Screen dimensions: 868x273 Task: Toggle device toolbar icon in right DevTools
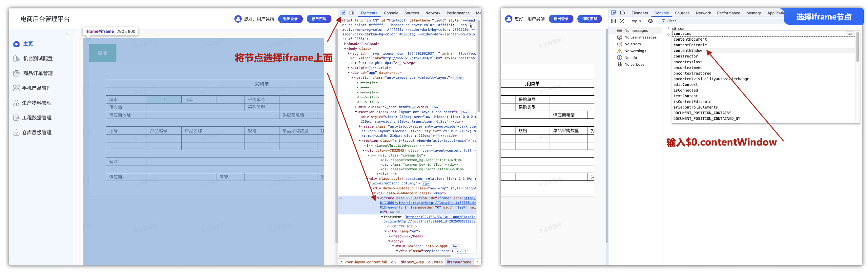pos(622,13)
